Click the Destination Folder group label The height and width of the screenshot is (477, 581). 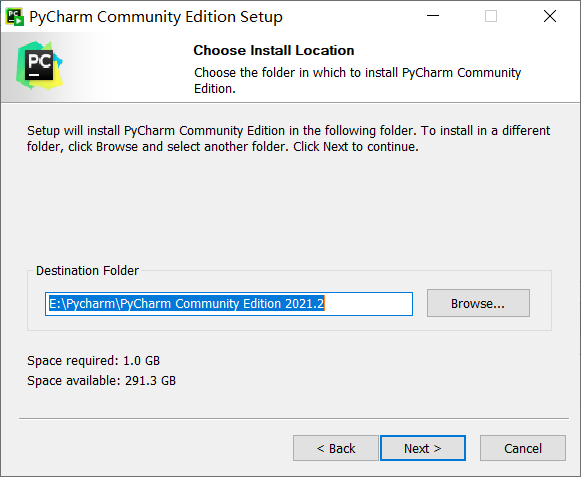pos(87,271)
